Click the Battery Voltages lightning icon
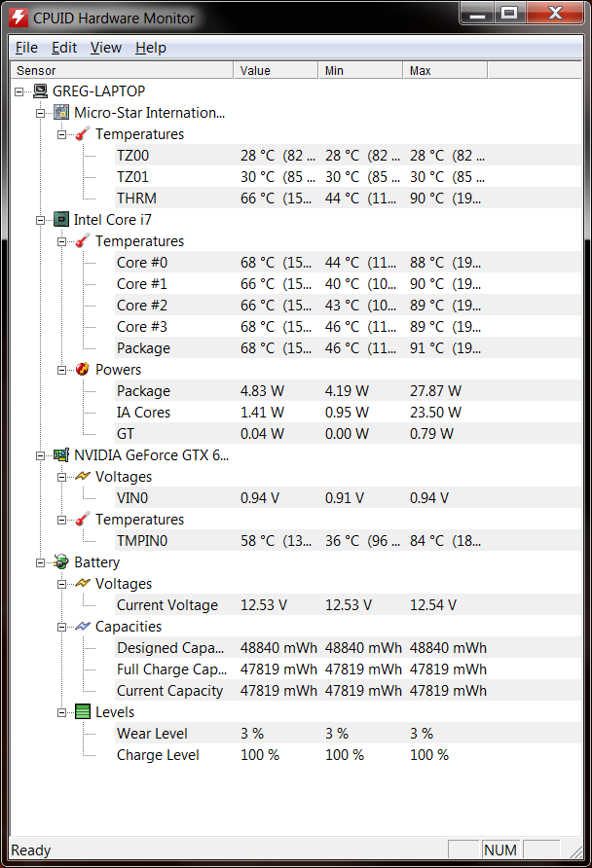592x868 pixels. tap(83, 584)
